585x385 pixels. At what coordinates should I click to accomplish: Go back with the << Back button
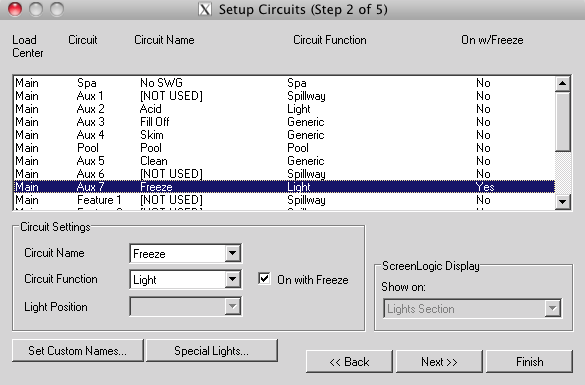point(349,361)
